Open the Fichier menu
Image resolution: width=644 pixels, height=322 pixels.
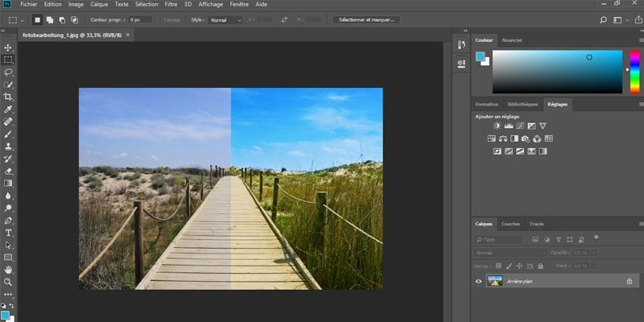click(29, 5)
